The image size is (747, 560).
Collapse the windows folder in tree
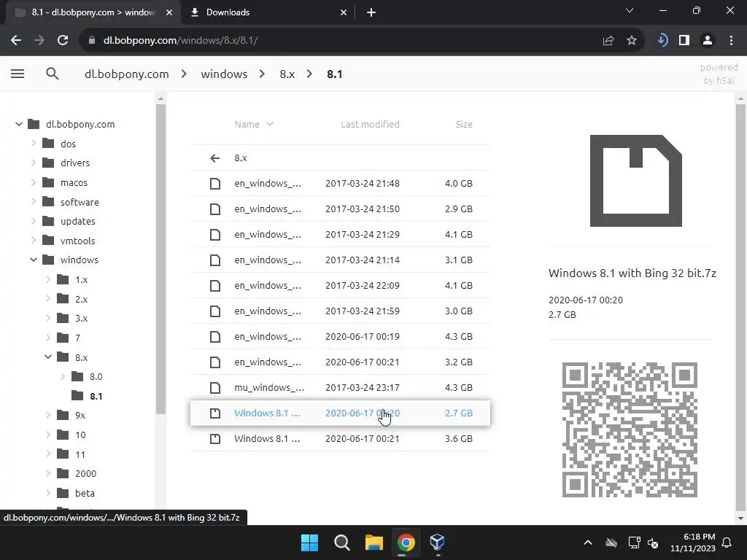[x=34, y=260]
